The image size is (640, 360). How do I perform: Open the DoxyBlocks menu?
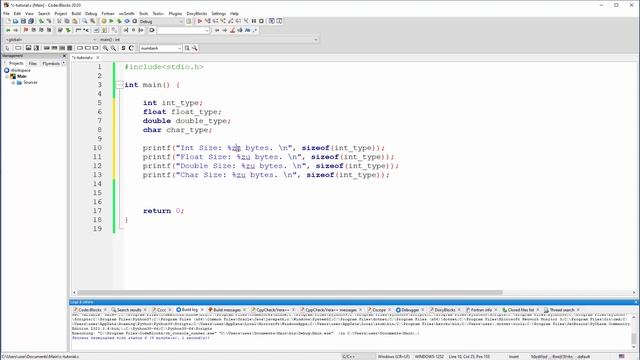coord(196,13)
